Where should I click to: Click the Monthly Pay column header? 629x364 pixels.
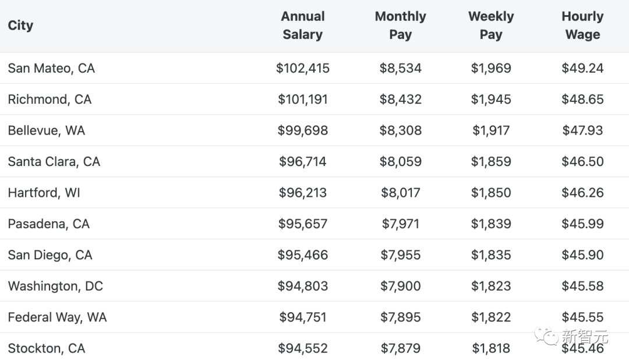tap(401, 26)
